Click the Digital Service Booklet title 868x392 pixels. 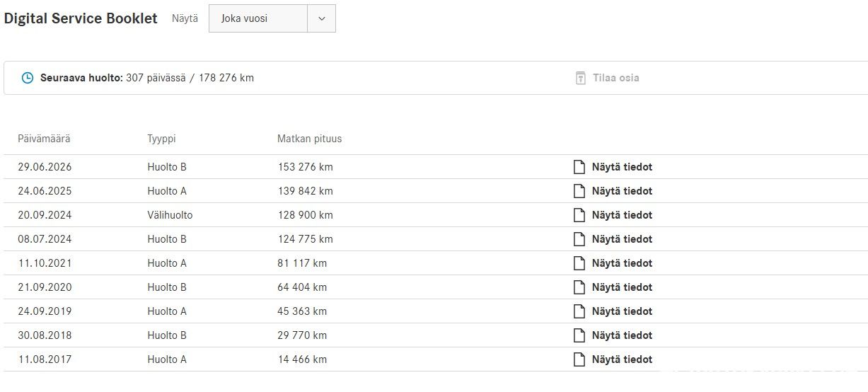(81, 19)
